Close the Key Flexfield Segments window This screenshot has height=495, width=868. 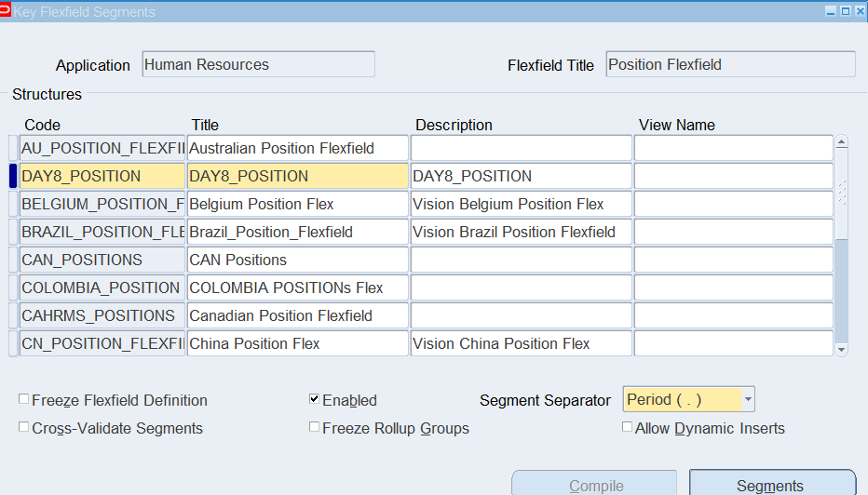[x=859, y=11]
